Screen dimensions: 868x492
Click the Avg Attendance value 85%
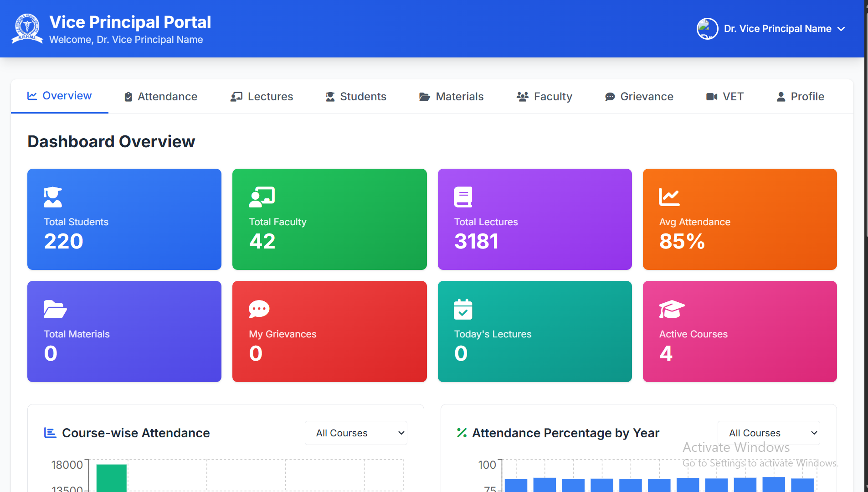point(682,241)
